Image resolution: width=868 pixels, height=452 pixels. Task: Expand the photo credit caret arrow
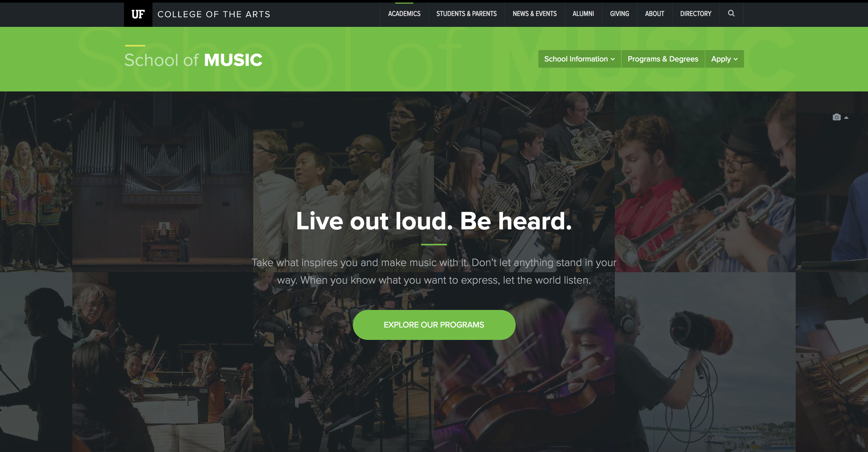[846, 118]
